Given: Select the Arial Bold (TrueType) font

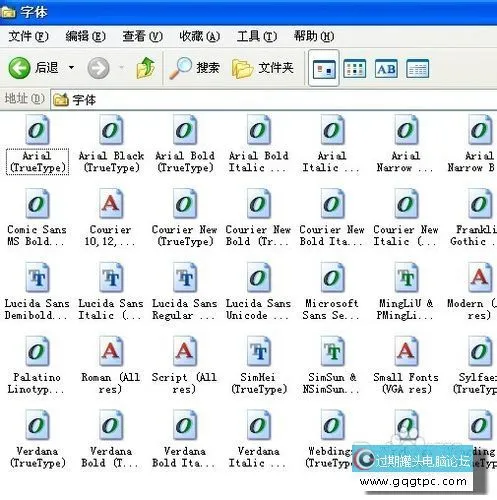Looking at the screenshot, I should [185, 129].
